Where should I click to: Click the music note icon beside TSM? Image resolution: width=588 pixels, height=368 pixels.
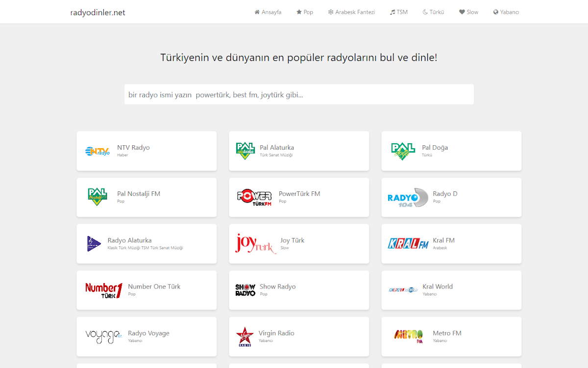coord(392,12)
